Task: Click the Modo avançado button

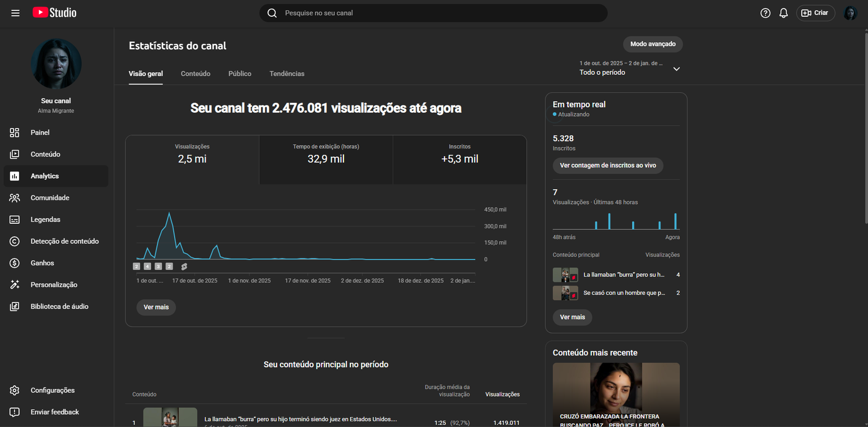Action: click(653, 44)
